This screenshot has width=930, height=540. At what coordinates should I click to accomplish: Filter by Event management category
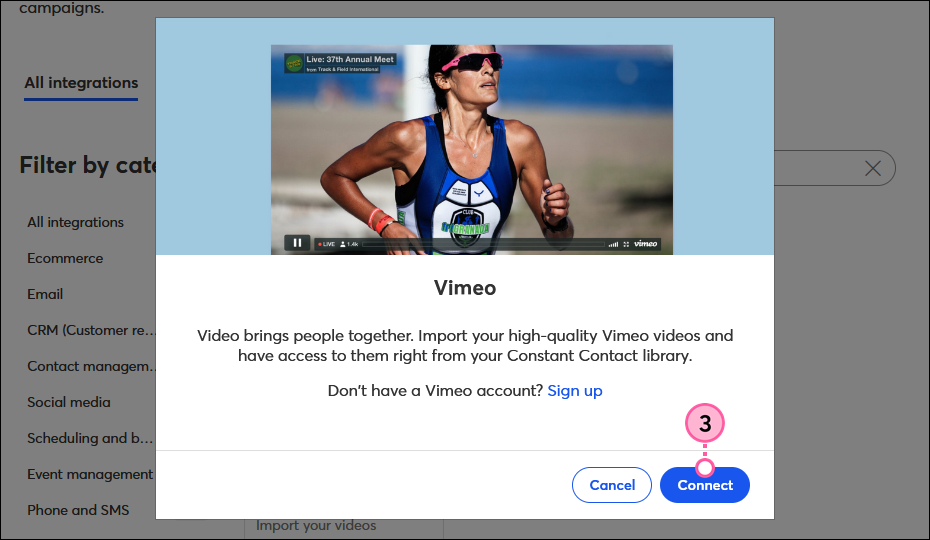(x=90, y=474)
